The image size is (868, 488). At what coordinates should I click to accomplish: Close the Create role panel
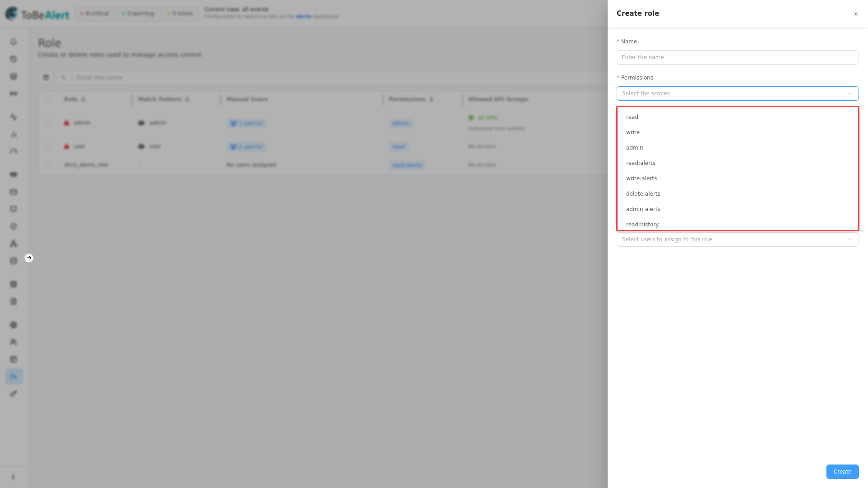856,14
